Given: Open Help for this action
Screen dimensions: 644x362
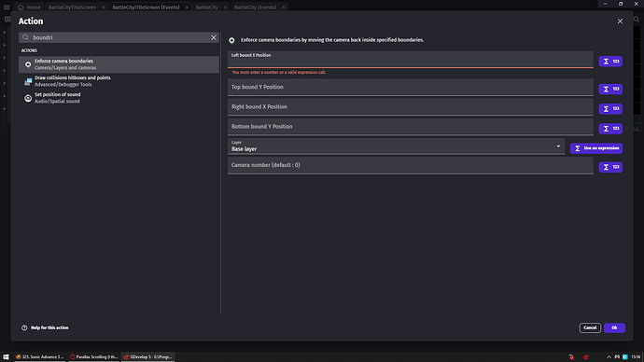Looking at the screenshot, I should coord(45,327).
